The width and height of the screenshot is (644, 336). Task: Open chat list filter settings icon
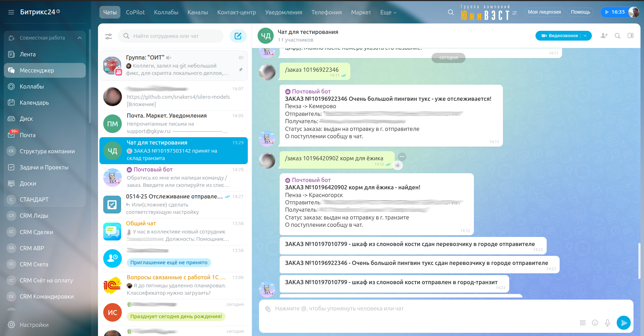tap(109, 36)
